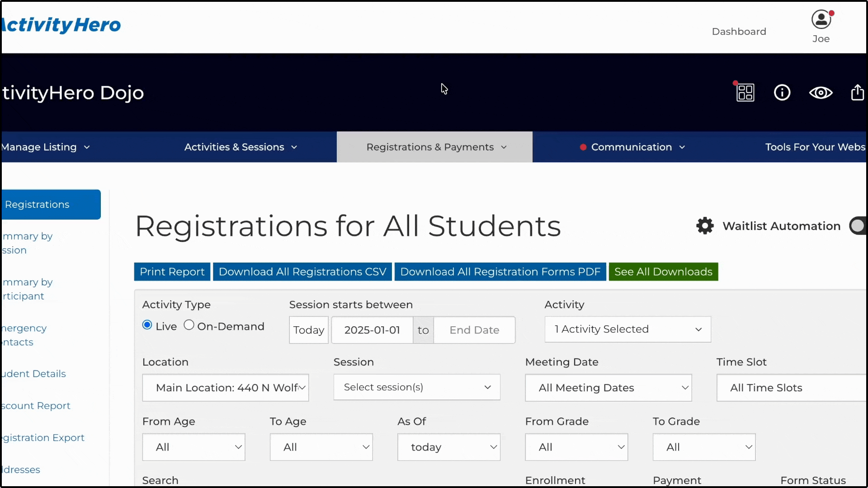Click the End Date input field
This screenshot has height=488, width=868.
tap(474, 330)
